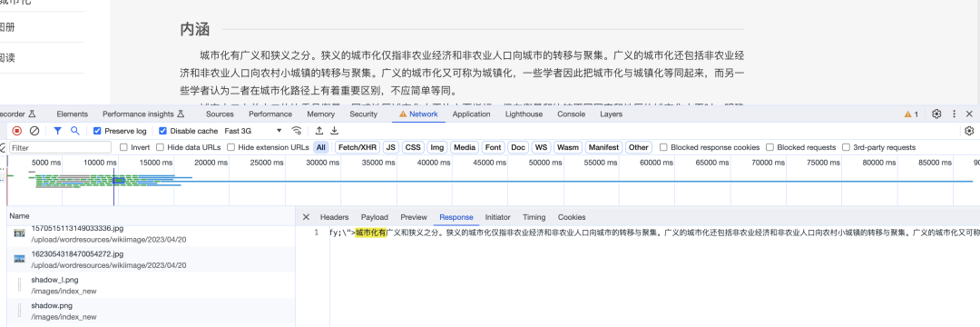980x327 pixels.
Task: Export HAR file download icon
Action: (x=334, y=131)
